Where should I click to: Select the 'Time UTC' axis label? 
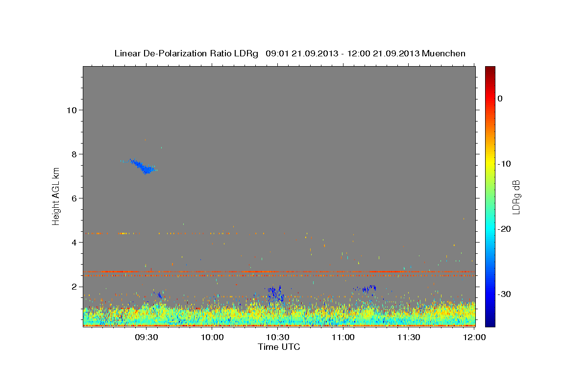point(279,347)
